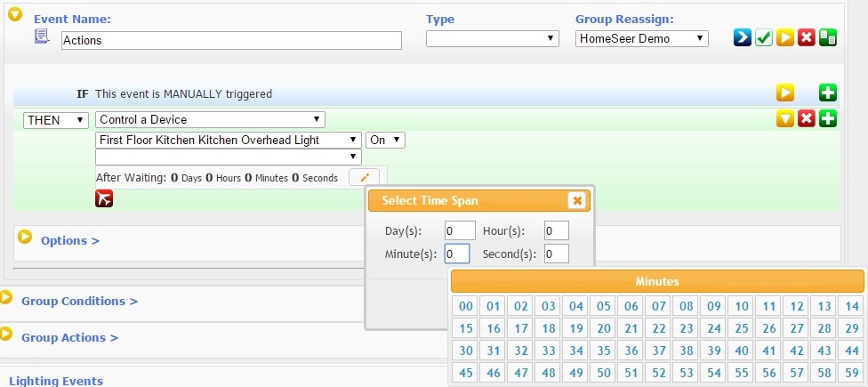Click the Minute(s) input field

pyautogui.click(x=457, y=254)
